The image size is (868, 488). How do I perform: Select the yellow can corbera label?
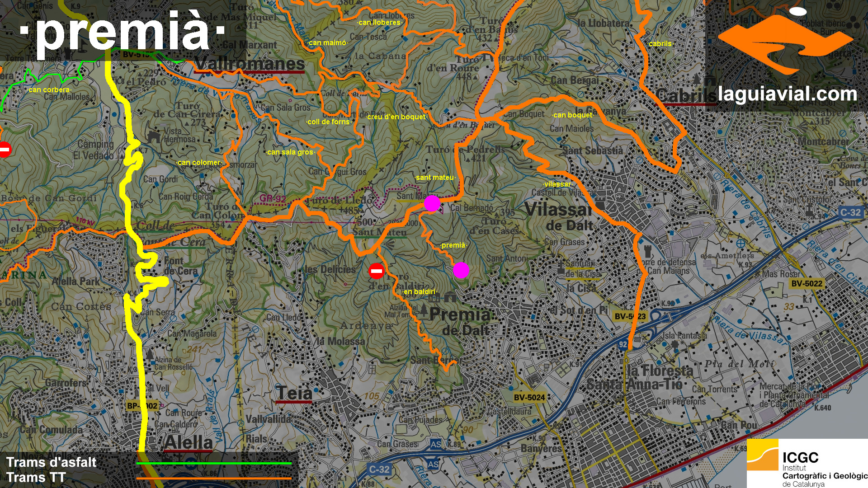coord(49,90)
